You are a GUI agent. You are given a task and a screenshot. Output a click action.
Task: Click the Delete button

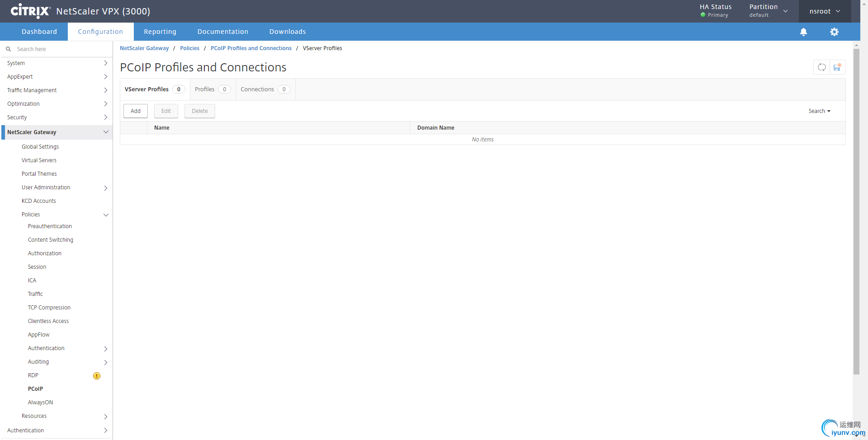pyautogui.click(x=200, y=111)
